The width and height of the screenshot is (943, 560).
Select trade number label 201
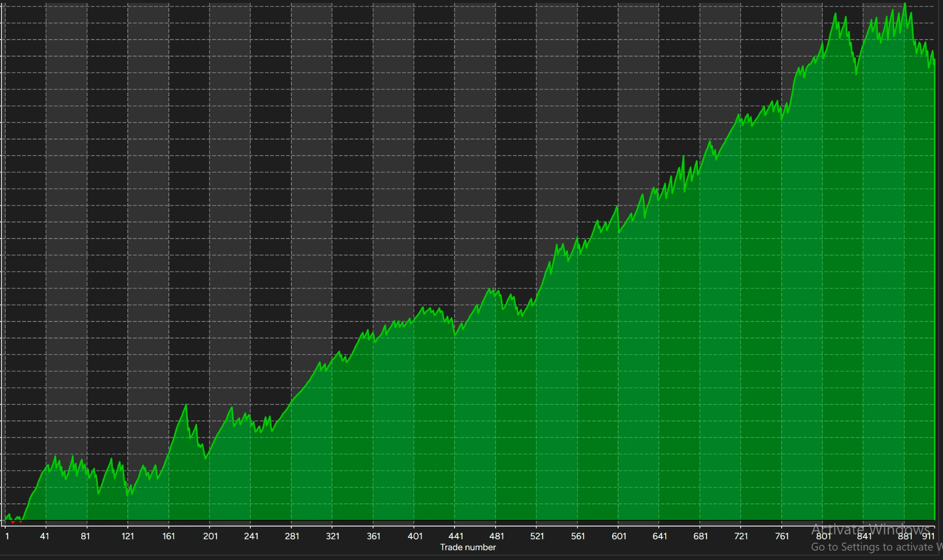tap(210, 536)
